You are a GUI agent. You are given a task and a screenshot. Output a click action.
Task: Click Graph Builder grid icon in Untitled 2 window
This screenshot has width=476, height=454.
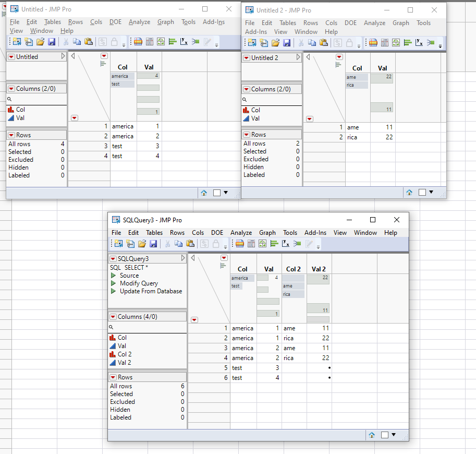click(396, 43)
